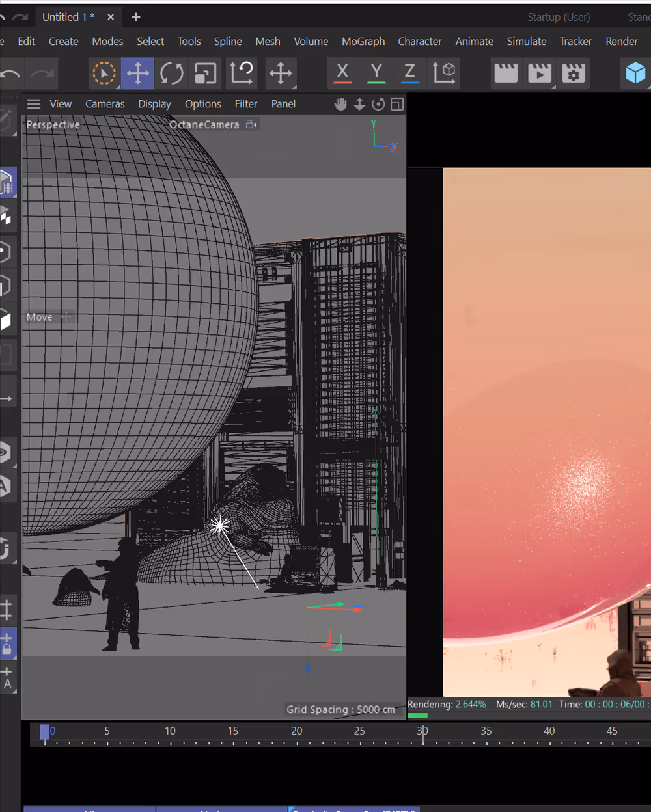Toggle Y axis lock

pyautogui.click(x=376, y=73)
